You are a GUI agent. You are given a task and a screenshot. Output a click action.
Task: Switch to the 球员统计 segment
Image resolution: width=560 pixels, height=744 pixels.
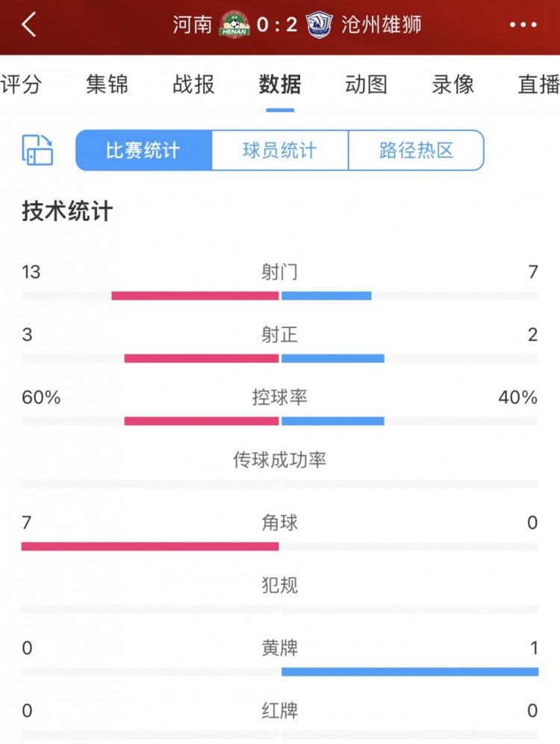coord(280,150)
